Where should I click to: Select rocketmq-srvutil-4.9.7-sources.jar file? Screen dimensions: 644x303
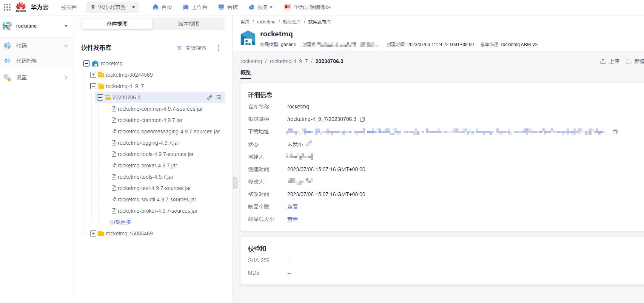157,199
